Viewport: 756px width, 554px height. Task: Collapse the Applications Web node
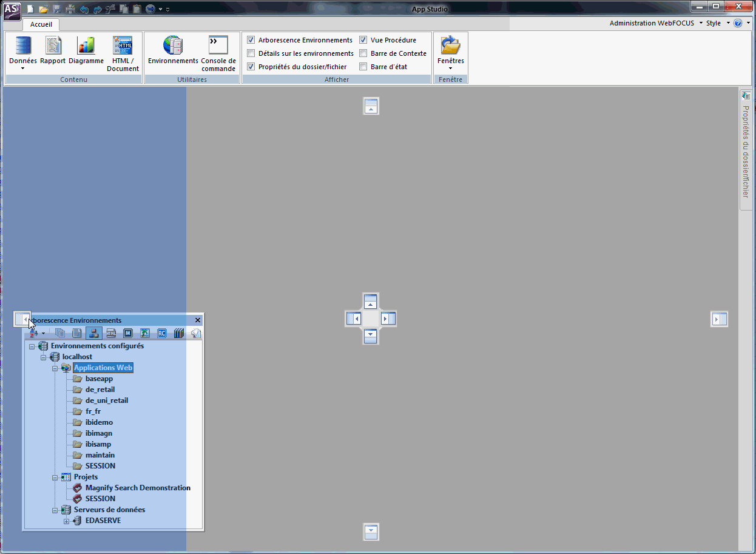(x=55, y=368)
